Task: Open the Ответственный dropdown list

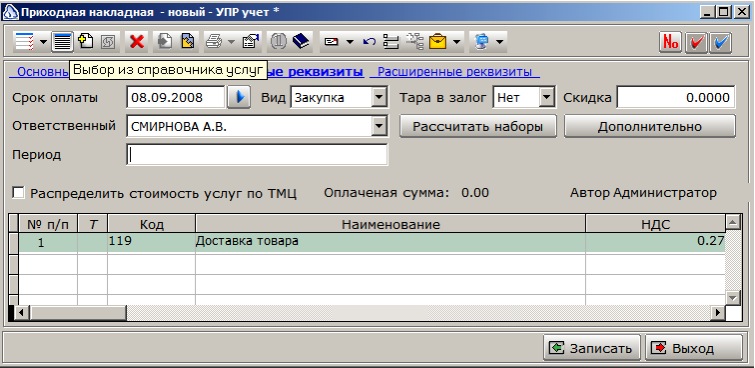Action: (x=379, y=127)
